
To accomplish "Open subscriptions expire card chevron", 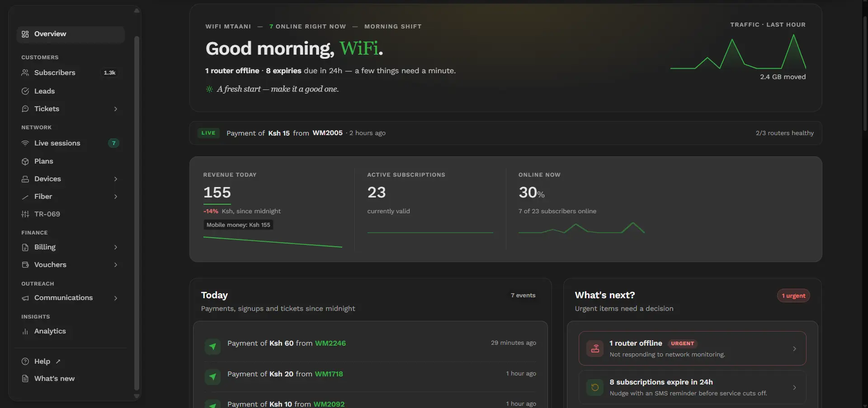I will [x=794, y=388].
